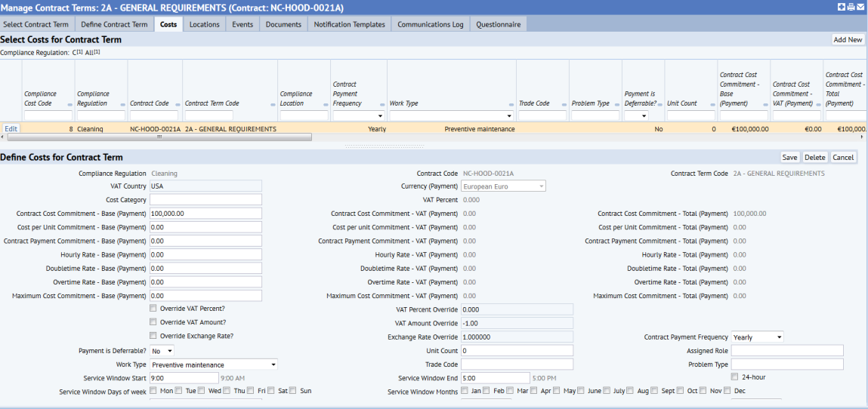
Task: Click sort icon on Compliance Cost Code column
Action: click(x=70, y=104)
